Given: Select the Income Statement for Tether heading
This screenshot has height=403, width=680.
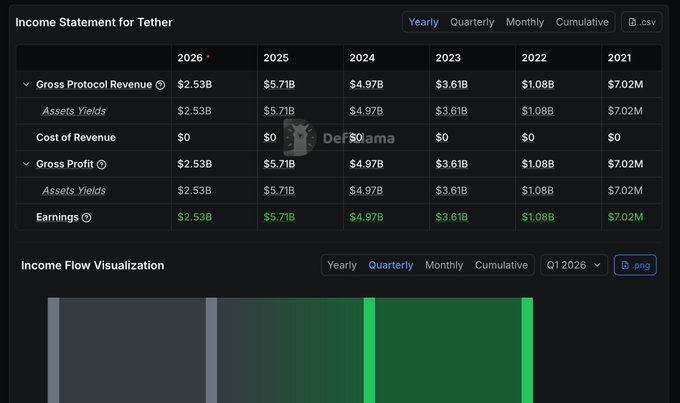Looking at the screenshot, I should pos(94,22).
